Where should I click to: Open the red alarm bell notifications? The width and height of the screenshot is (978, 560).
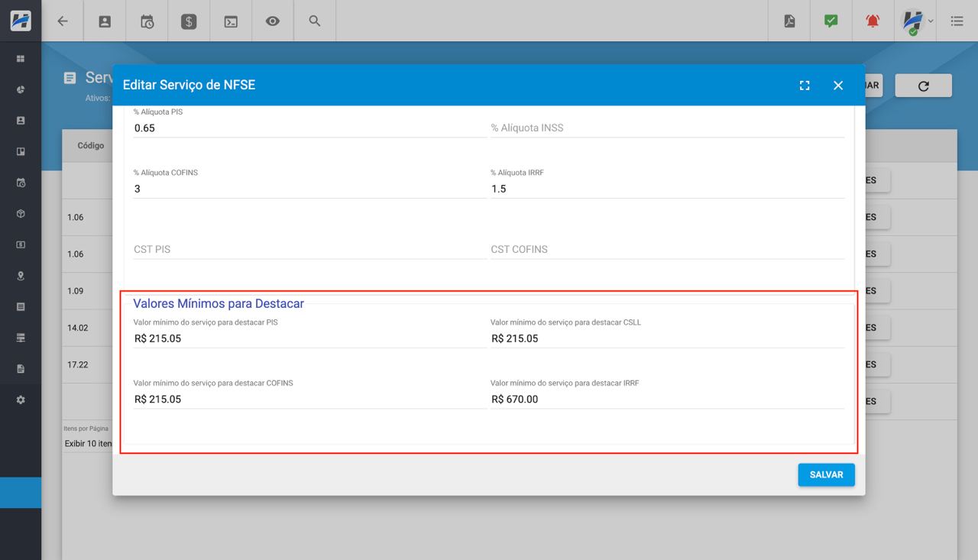click(x=873, y=21)
